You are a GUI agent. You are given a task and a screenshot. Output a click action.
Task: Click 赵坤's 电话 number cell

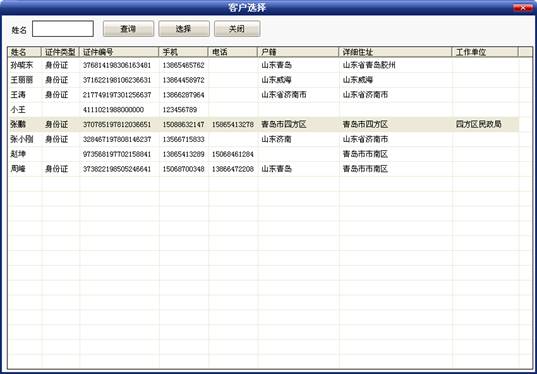(x=233, y=154)
